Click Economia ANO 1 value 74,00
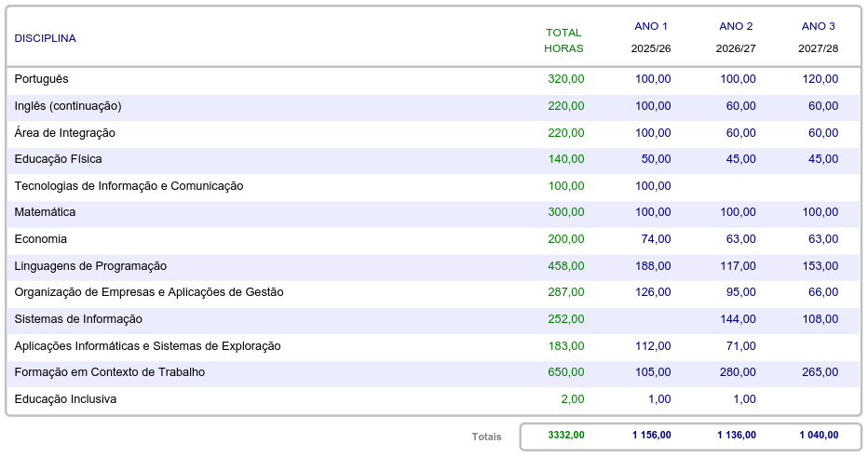The image size is (868, 457). point(656,239)
